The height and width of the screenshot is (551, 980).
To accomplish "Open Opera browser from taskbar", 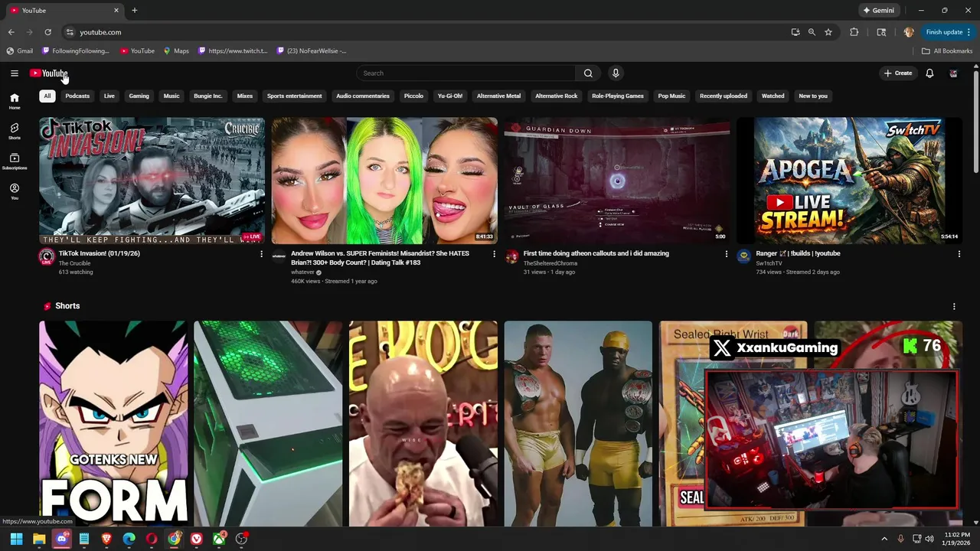I will pos(152,539).
